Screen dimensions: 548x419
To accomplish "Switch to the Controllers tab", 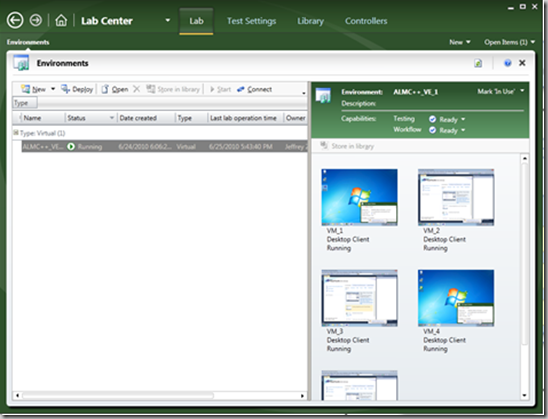I will coord(366,21).
